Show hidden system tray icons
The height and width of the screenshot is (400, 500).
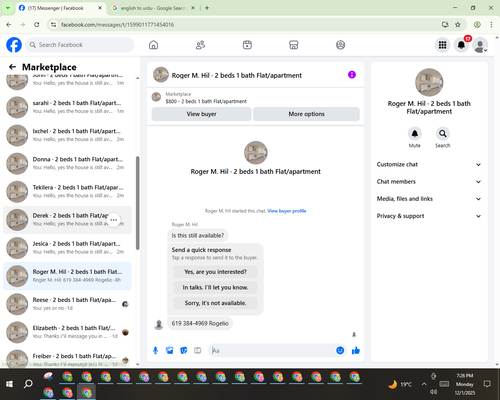pyautogui.click(x=424, y=384)
